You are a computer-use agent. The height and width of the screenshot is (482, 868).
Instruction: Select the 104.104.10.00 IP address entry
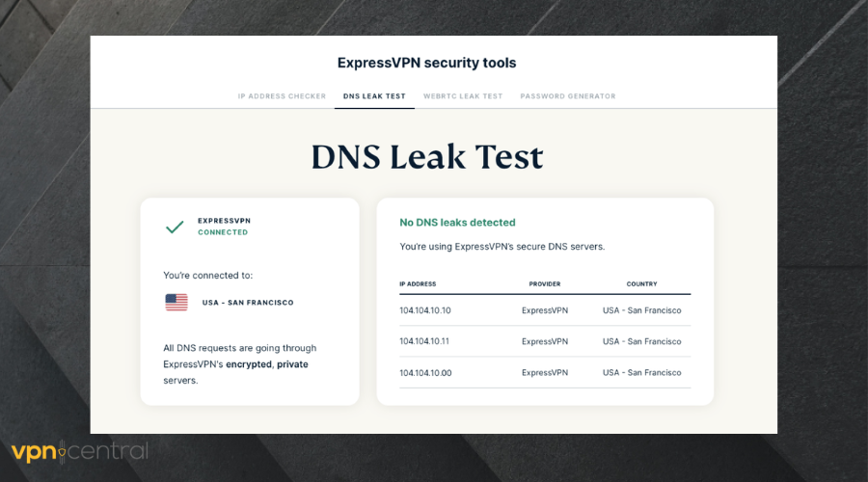coord(425,372)
